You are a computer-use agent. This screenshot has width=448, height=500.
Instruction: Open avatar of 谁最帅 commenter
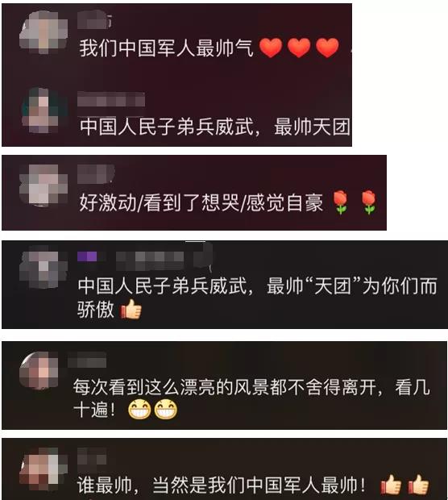coord(43,469)
